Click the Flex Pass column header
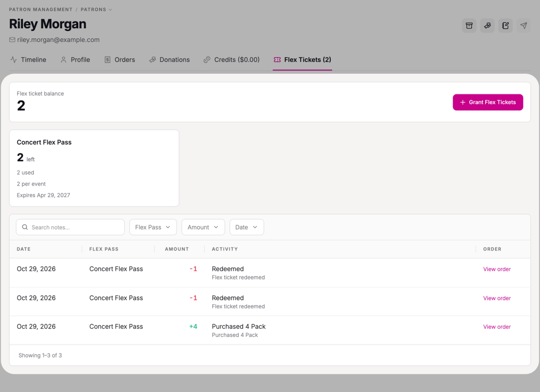The width and height of the screenshot is (540, 392). coord(104,249)
